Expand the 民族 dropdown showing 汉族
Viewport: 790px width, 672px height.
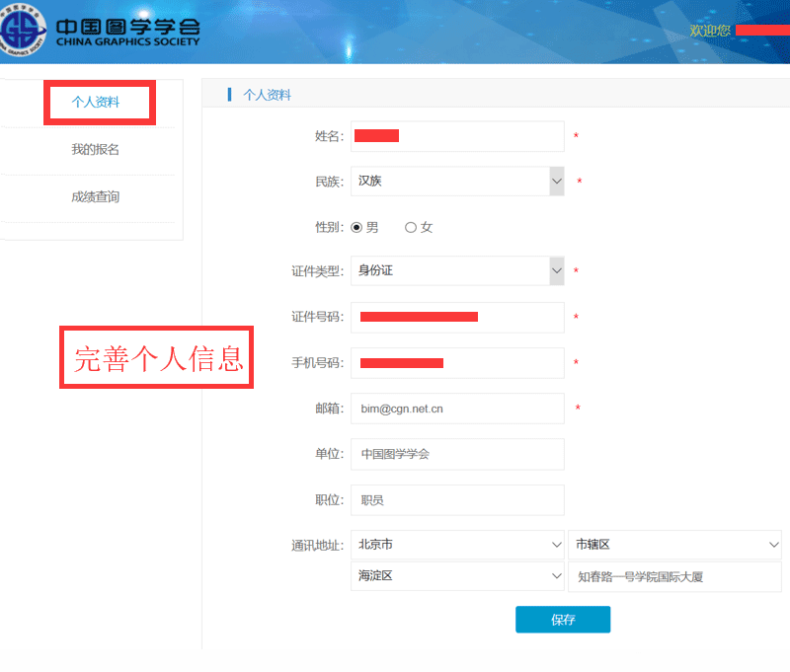tap(457, 182)
